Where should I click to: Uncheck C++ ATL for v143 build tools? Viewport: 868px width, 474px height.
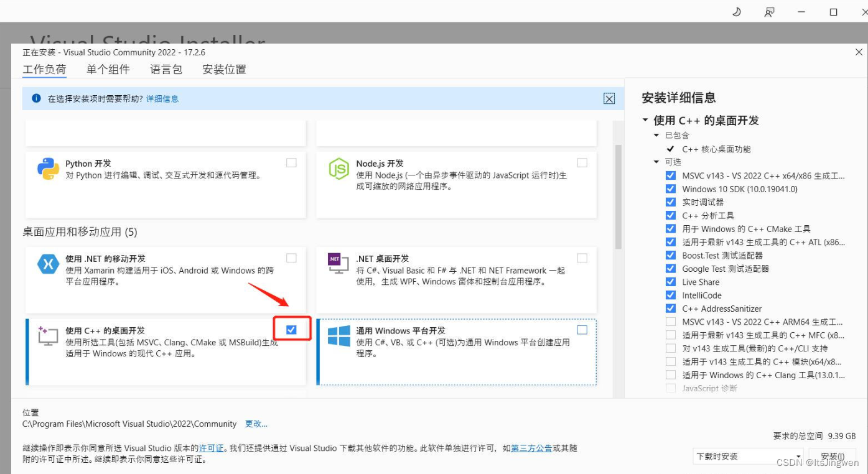click(670, 242)
